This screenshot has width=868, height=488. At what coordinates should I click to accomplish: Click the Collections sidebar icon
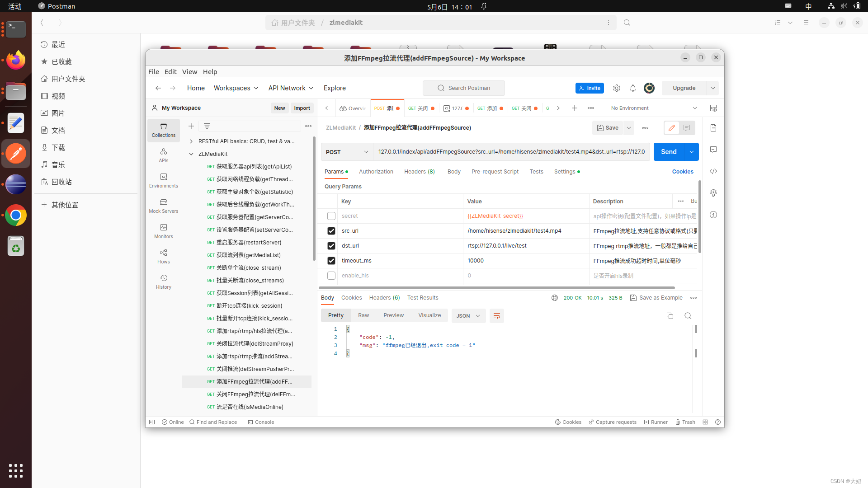point(163,129)
